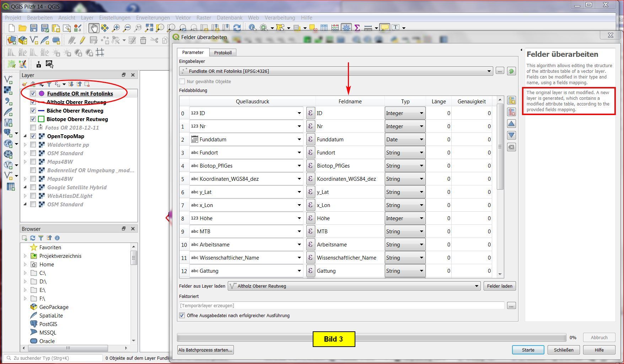The width and height of the screenshot is (624, 364).
Task: Click the Zoom In magnifier tool
Action: click(x=116, y=28)
